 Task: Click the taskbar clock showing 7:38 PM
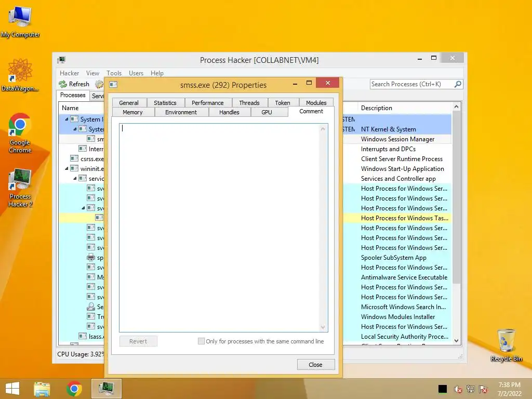pos(509,389)
